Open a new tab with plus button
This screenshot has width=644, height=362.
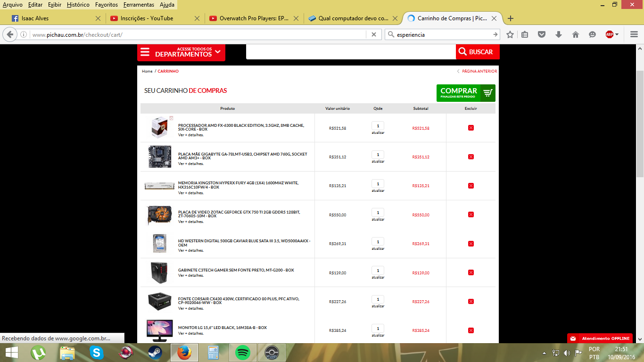(x=510, y=18)
